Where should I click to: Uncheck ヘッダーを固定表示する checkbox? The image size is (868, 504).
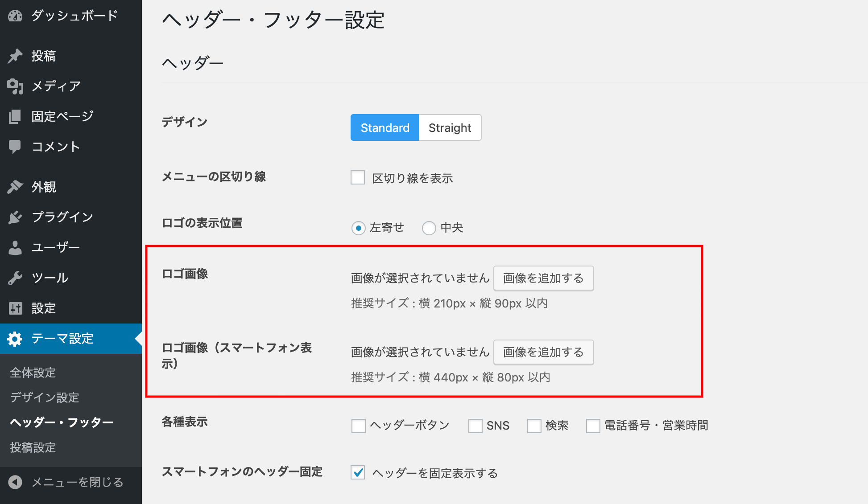(358, 472)
